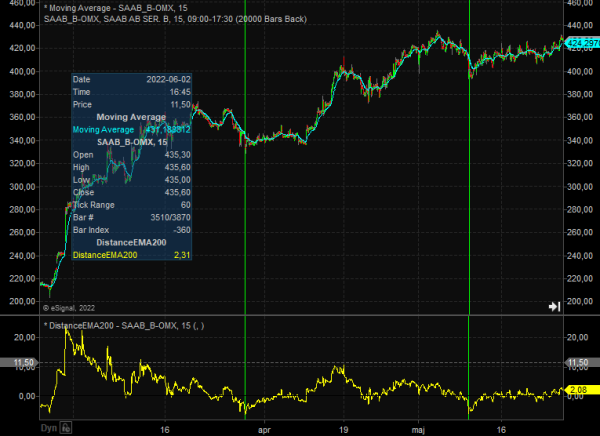Click the Dyn interval label
Image resolution: width=600 pixels, height=436 pixels.
click(x=49, y=428)
